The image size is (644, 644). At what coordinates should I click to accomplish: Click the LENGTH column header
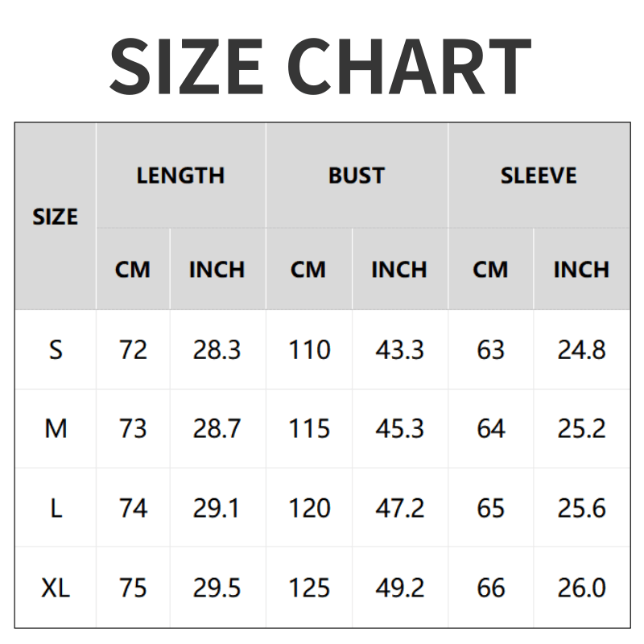(180, 175)
